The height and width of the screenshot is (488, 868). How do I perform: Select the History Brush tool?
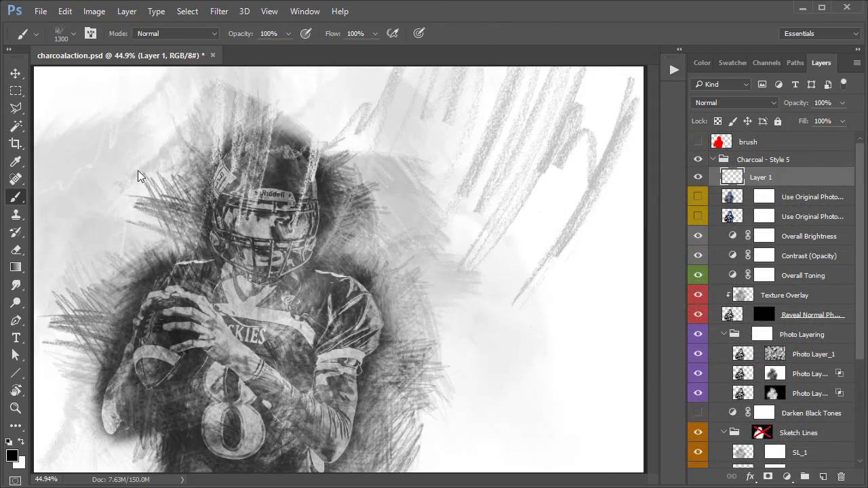pyautogui.click(x=16, y=232)
